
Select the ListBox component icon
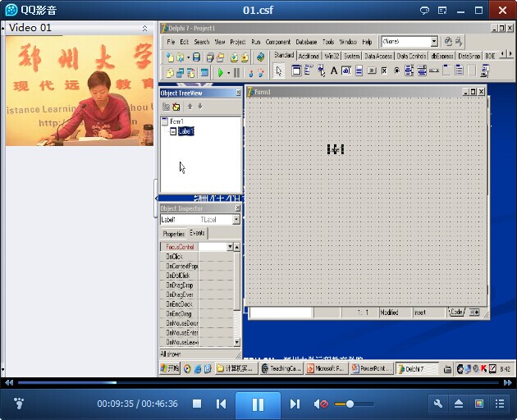coord(409,71)
